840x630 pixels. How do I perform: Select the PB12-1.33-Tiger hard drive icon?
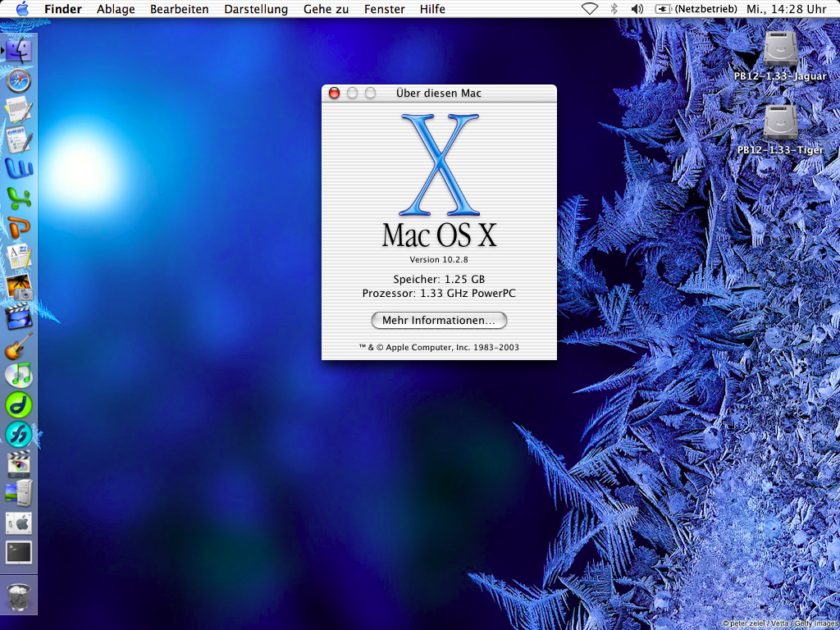(780, 123)
